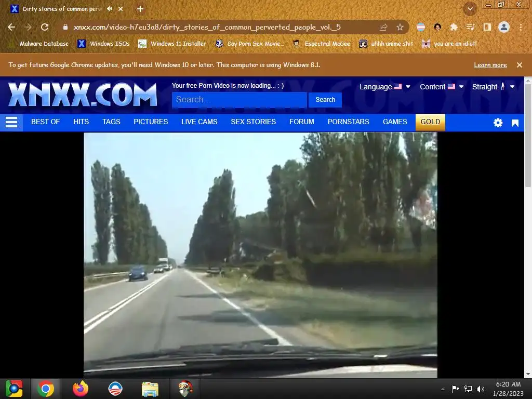The width and height of the screenshot is (532, 399).
Task: Open the HITS menu item
Action: click(x=81, y=122)
